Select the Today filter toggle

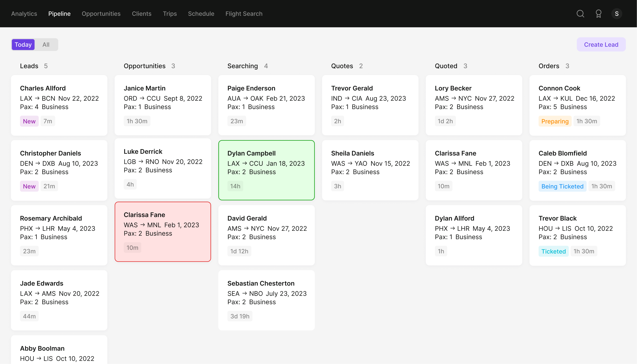pos(23,44)
